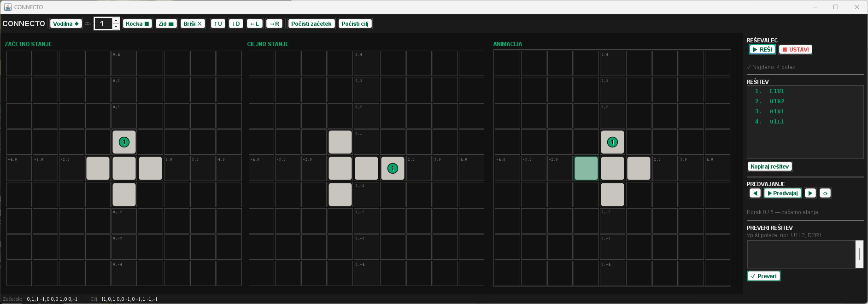Reset the animation playback
This screenshot has height=304, width=868.
click(825, 193)
